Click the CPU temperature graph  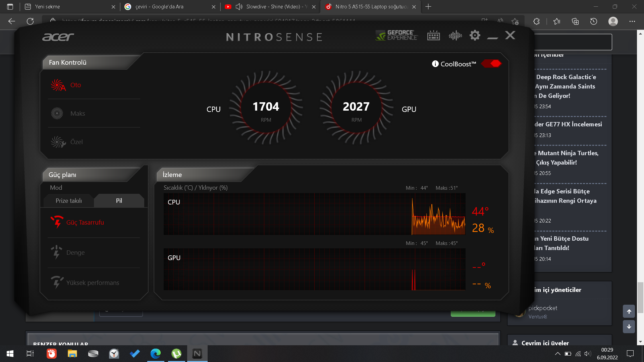coord(314,214)
